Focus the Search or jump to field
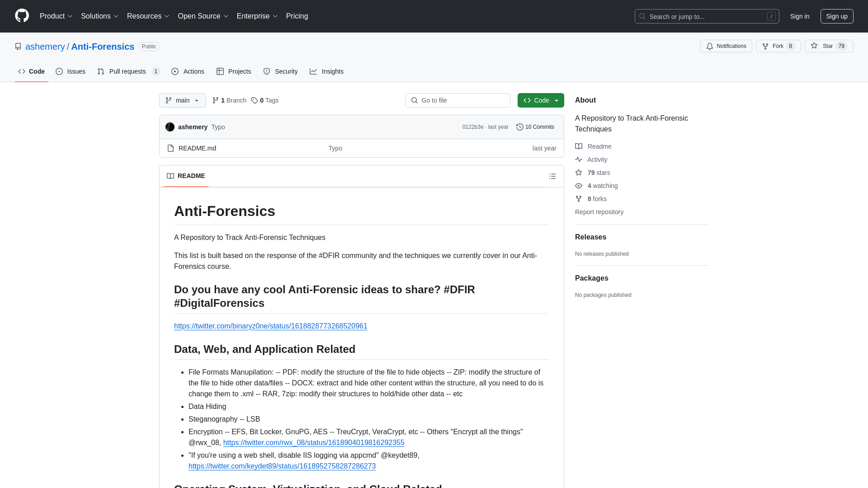 pyautogui.click(x=707, y=16)
